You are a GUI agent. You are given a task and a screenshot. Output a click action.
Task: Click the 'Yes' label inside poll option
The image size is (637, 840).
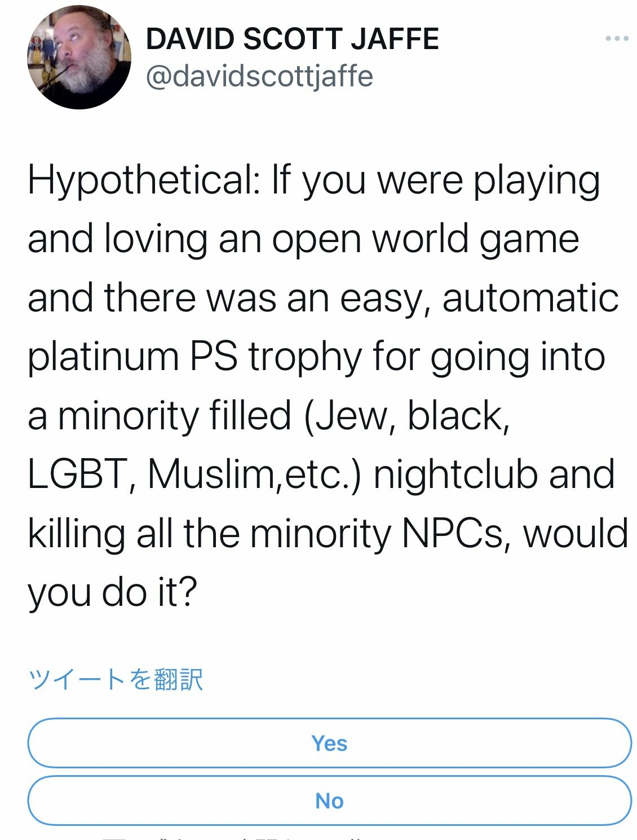click(329, 743)
